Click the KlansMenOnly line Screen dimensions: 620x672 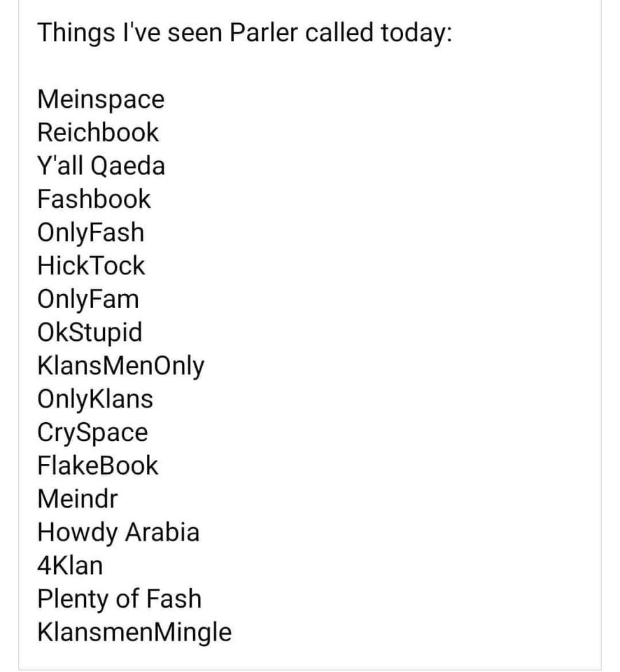pos(120,366)
